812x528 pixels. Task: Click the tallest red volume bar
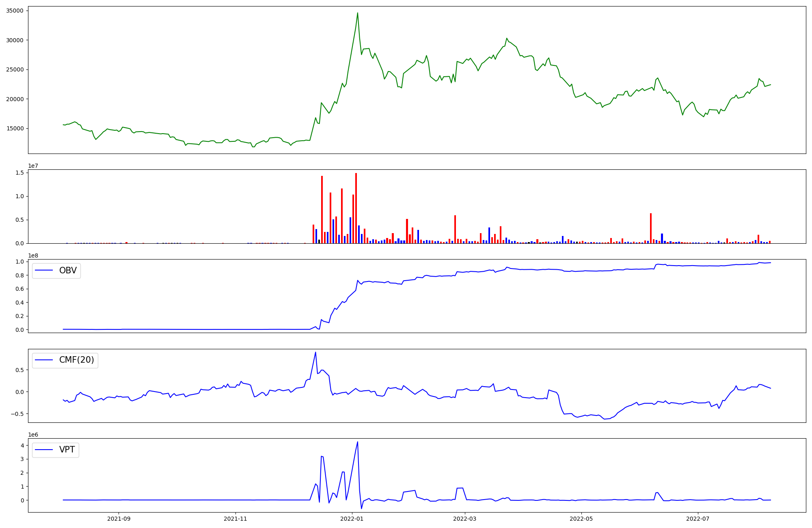(x=356, y=207)
